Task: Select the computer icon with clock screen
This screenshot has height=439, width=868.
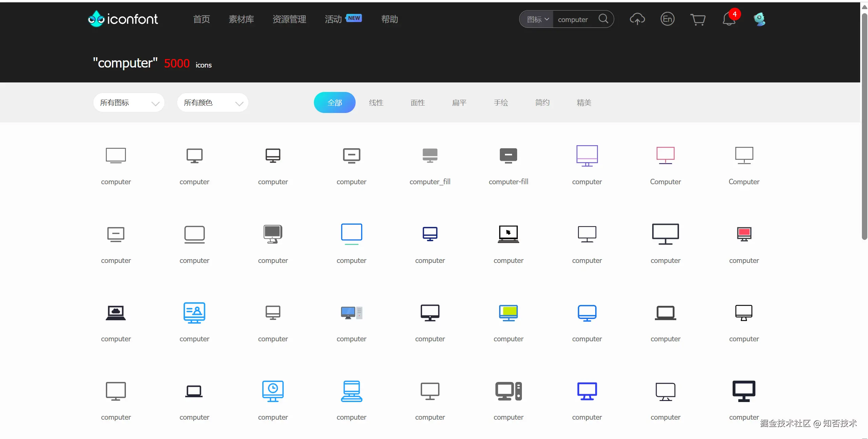Action: tap(273, 391)
